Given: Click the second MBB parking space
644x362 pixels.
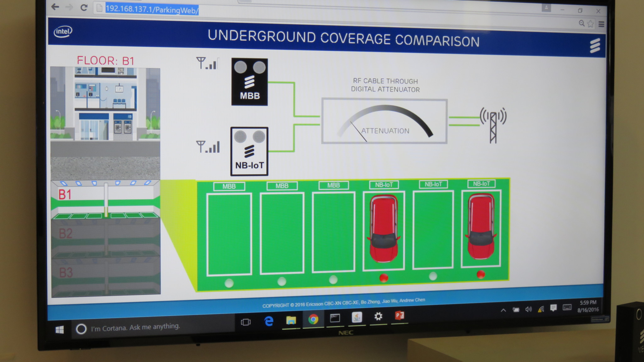Looking at the screenshot, I should 282,233.
